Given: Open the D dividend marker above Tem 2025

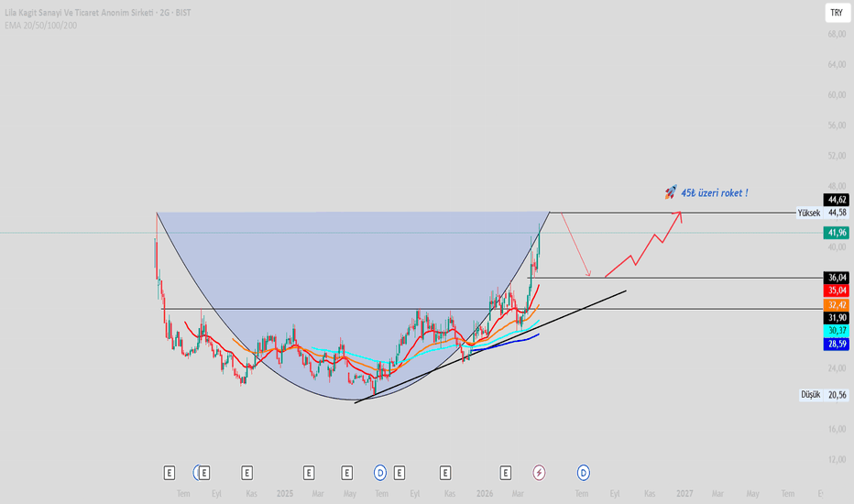Looking at the screenshot, I should (380, 473).
